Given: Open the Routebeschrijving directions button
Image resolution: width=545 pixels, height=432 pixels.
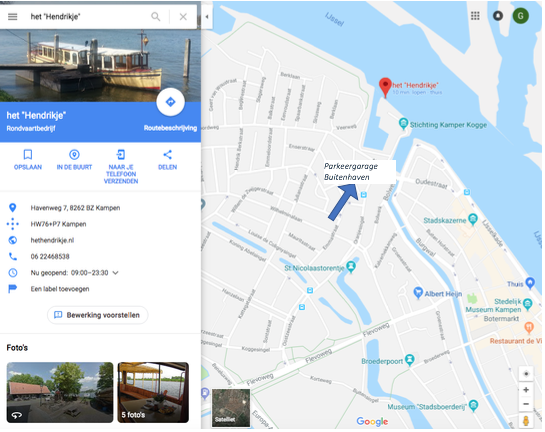Looking at the screenshot, I should pyautogui.click(x=170, y=102).
